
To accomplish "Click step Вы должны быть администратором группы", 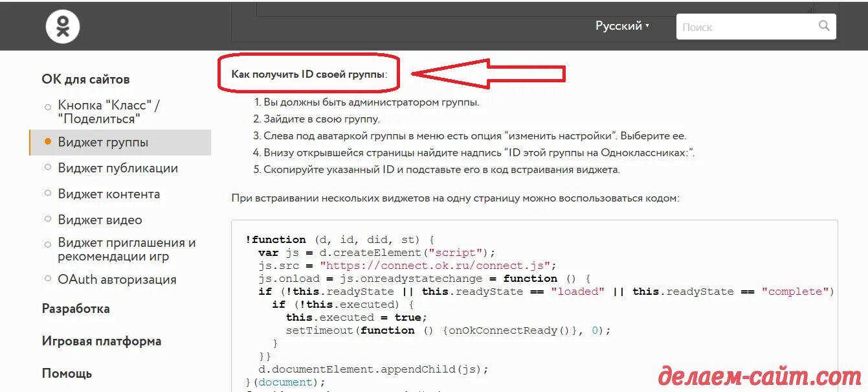I will [372, 102].
